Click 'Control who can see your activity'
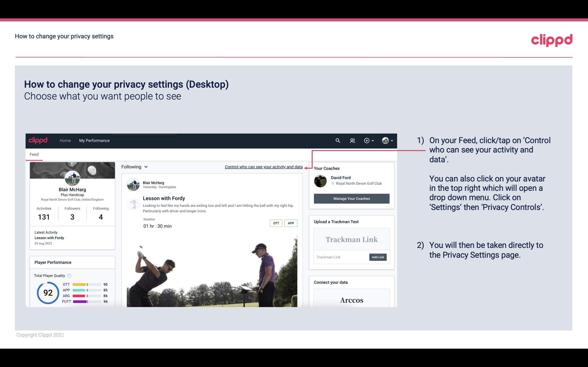This screenshot has width=588, height=367. tap(263, 167)
